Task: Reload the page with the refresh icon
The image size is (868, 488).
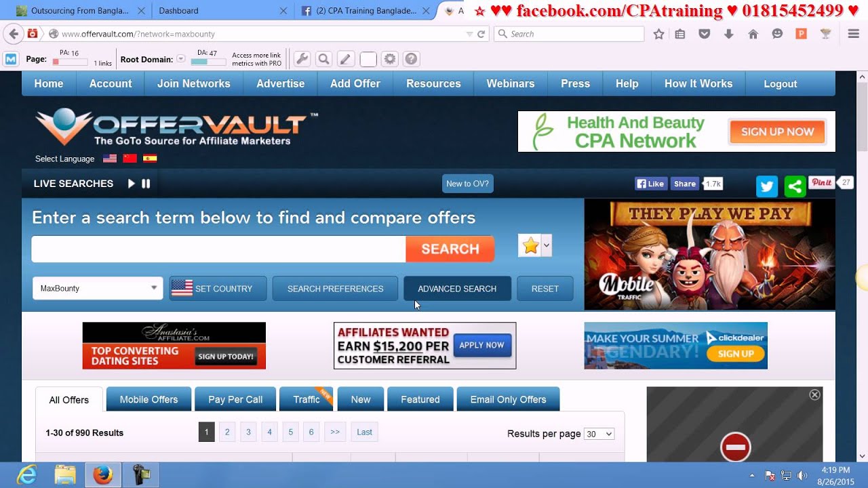Action: (481, 34)
